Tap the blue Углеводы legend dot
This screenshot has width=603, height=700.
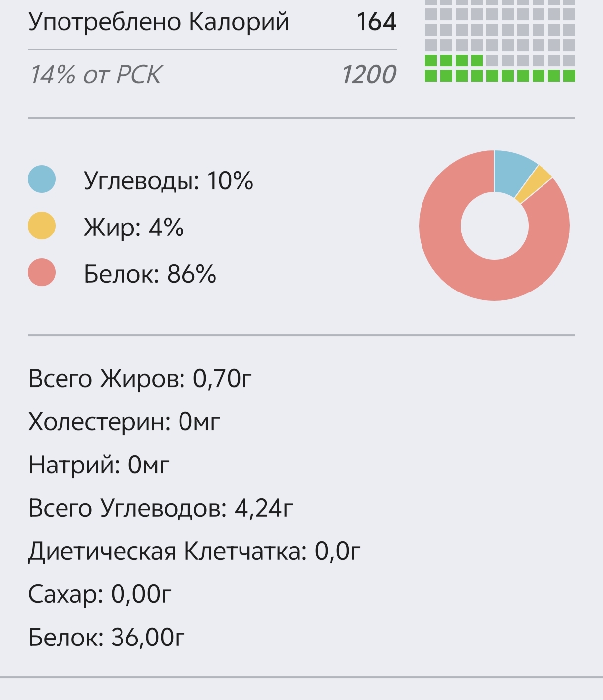42,179
